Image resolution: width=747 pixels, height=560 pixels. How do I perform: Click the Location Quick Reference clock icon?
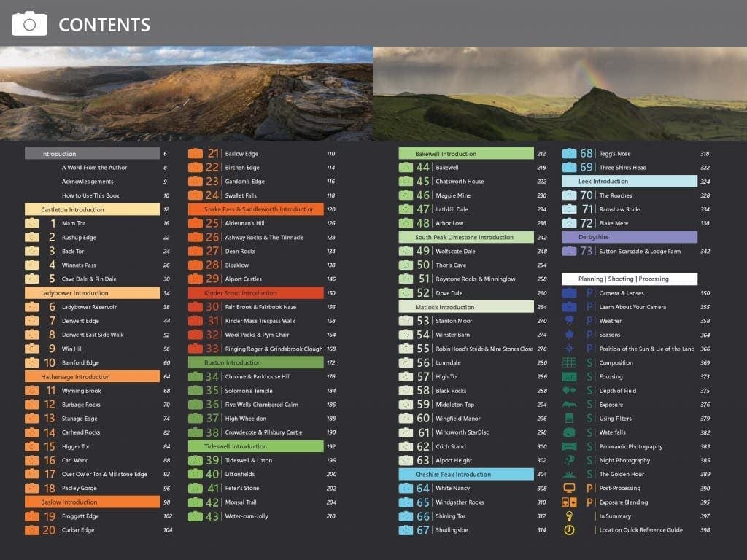pyautogui.click(x=569, y=530)
